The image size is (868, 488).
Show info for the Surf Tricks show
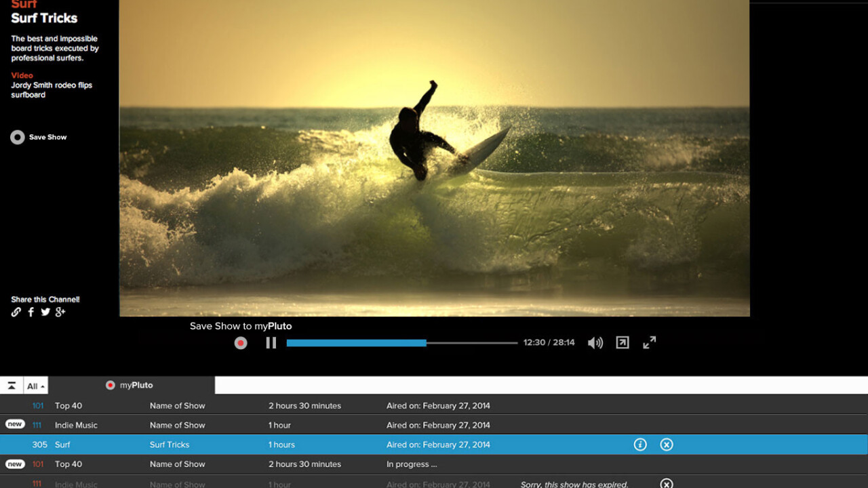tap(640, 445)
